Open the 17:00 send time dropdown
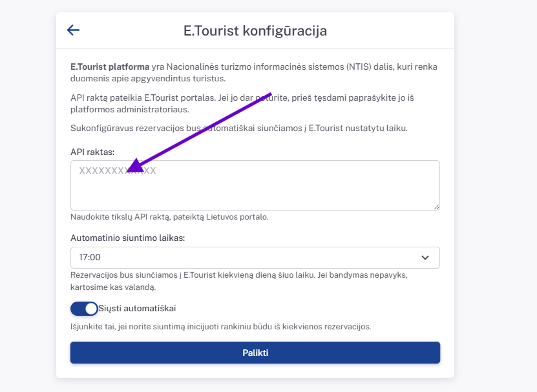Screen dimensions: 537x392 255,257
